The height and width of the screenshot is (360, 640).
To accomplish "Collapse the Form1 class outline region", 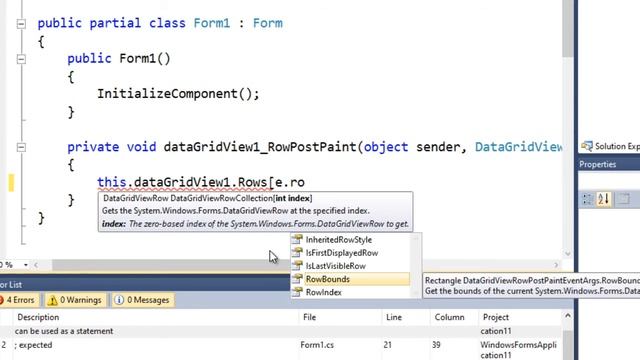I will tap(21, 24).
